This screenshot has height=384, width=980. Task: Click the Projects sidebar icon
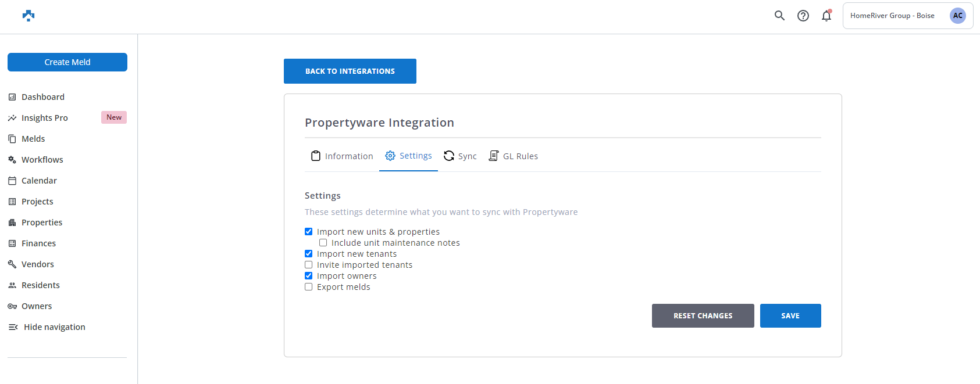point(12,202)
